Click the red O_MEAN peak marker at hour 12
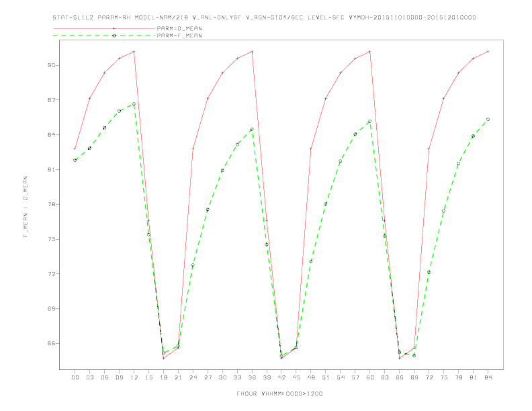532x411 pixels. [134, 52]
